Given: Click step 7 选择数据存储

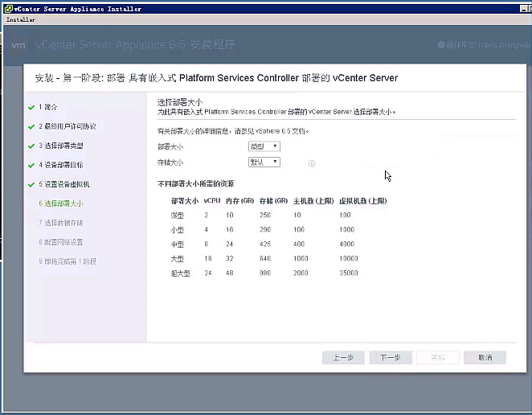Looking at the screenshot, I should [61, 223].
